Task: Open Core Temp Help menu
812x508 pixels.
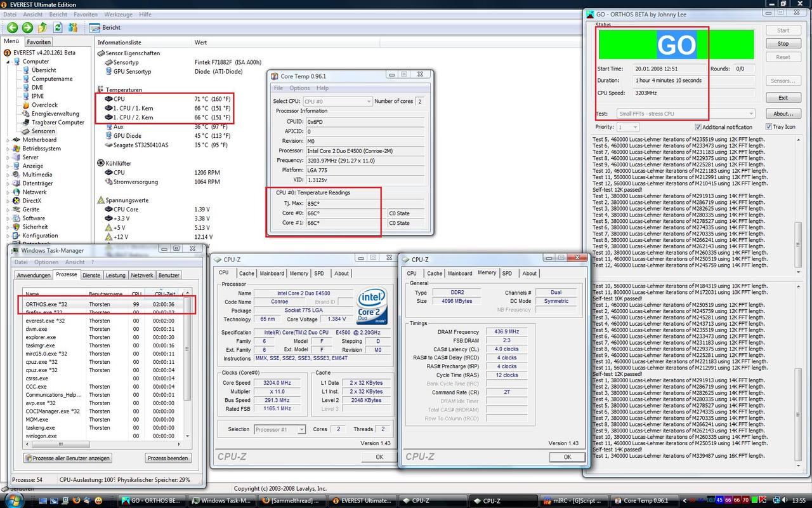Action: [x=322, y=88]
